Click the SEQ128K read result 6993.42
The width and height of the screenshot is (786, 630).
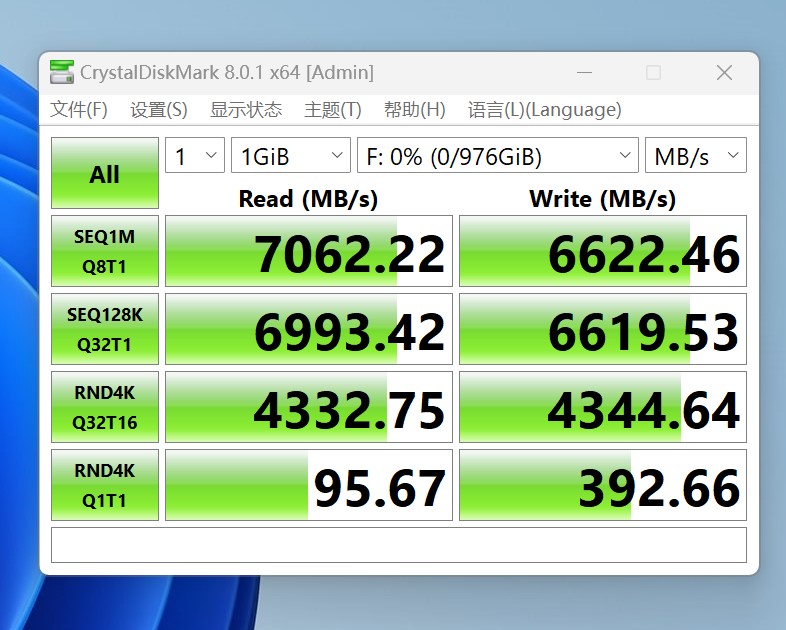(309, 329)
